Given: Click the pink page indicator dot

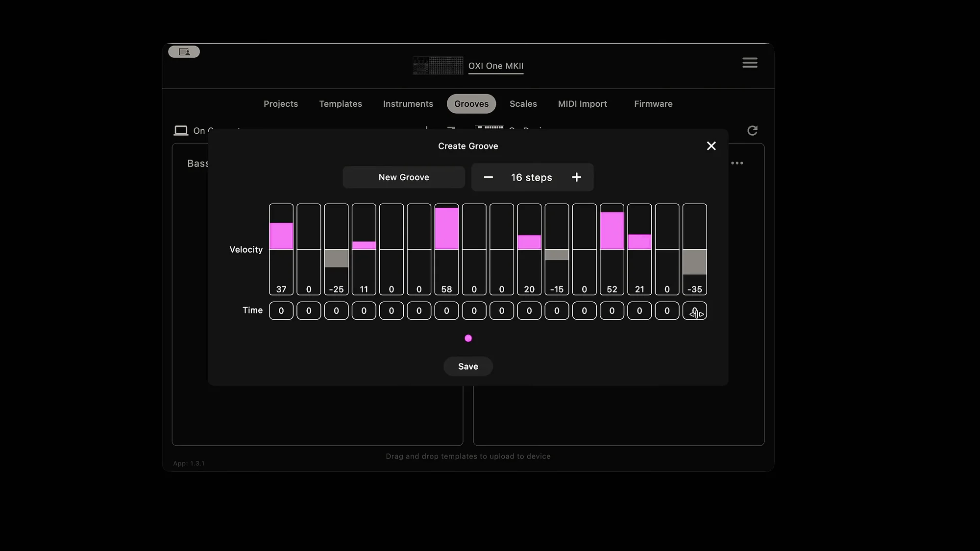Looking at the screenshot, I should point(468,338).
